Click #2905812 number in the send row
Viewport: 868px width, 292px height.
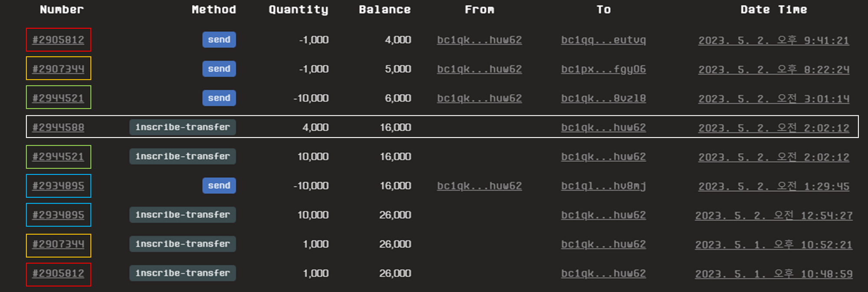click(x=58, y=40)
